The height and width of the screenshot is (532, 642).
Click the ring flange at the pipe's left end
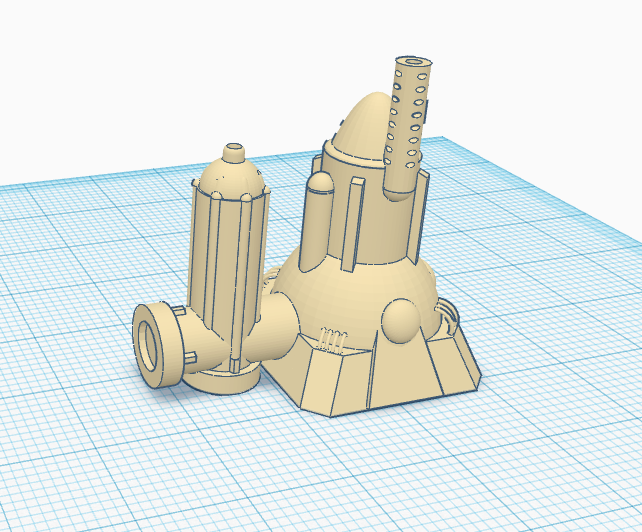[156, 346]
